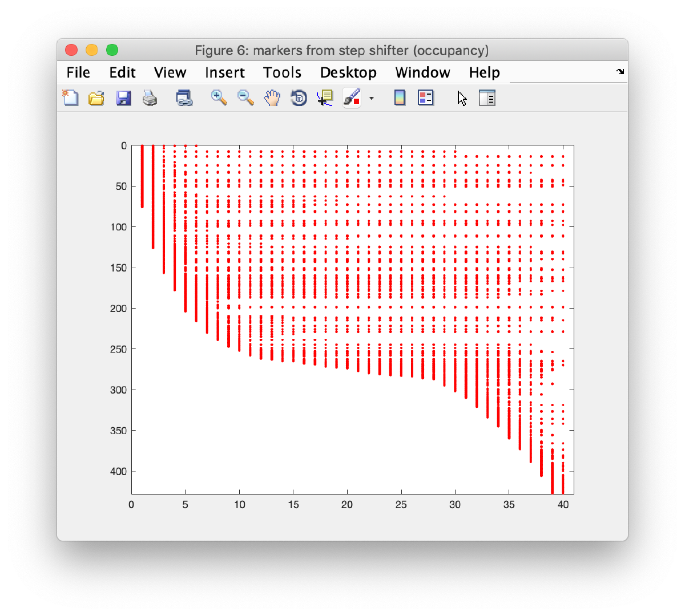This screenshot has height=616, width=685.
Task: Open the brush color dropdown
Action: point(372,98)
